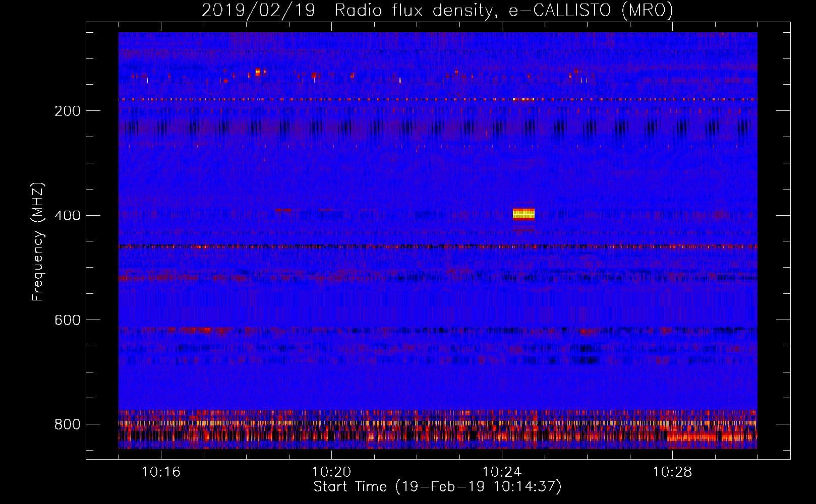
Task: Click the 10:24 time tick label
Action: click(x=502, y=472)
